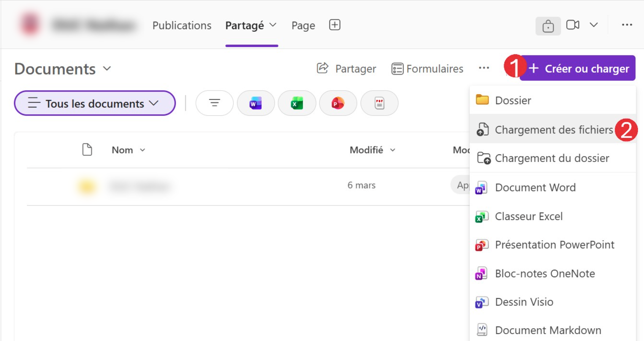Image resolution: width=644 pixels, height=341 pixels.
Task: Click the Partager toolbar button
Action: click(346, 69)
